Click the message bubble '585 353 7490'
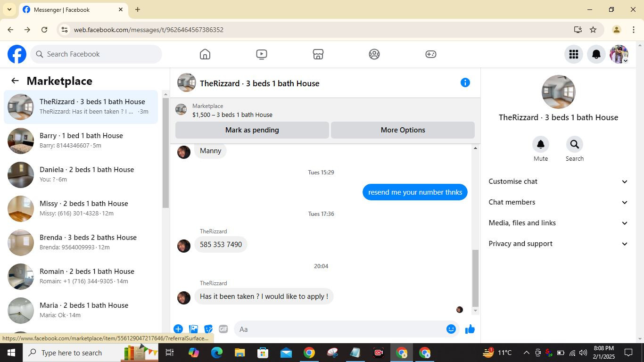Image resolution: width=644 pixels, height=362 pixels. pos(221,245)
